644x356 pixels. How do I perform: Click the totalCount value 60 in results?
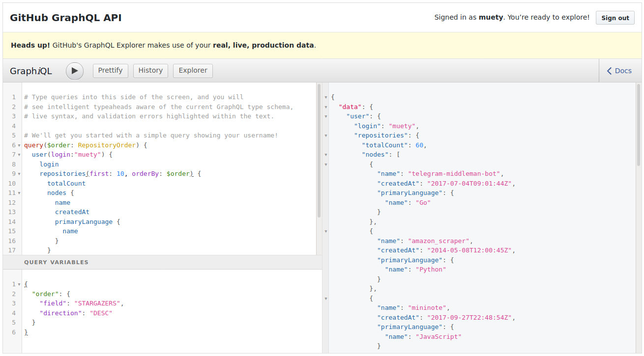(x=419, y=145)
